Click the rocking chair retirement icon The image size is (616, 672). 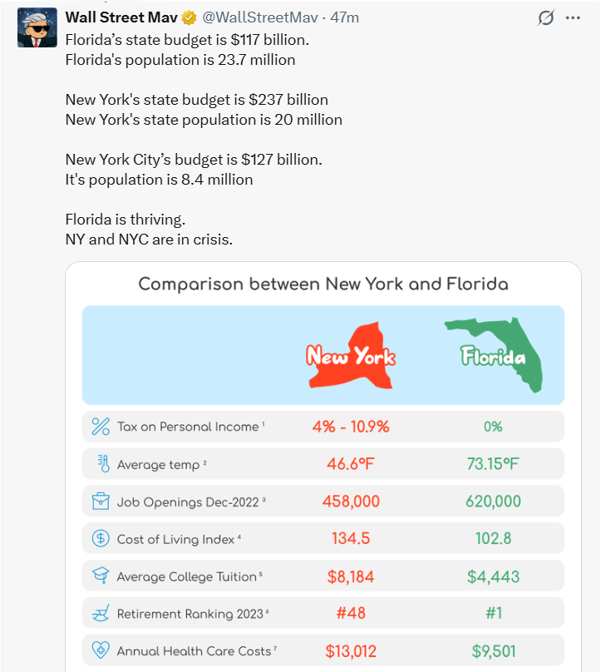click(101, 614)
